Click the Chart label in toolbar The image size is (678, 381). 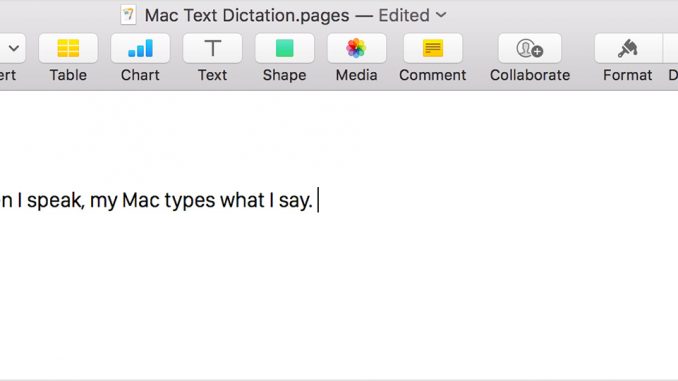[x=140, y=75]
